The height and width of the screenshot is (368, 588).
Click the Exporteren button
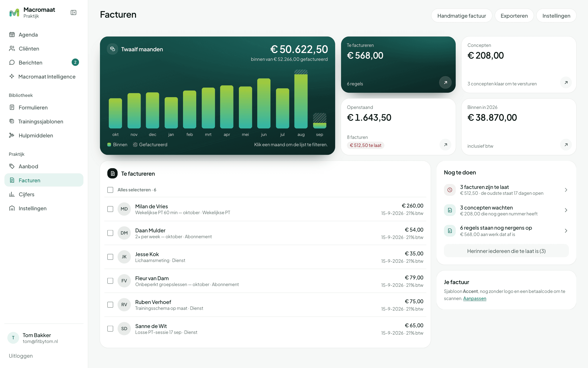coord(514,16)
